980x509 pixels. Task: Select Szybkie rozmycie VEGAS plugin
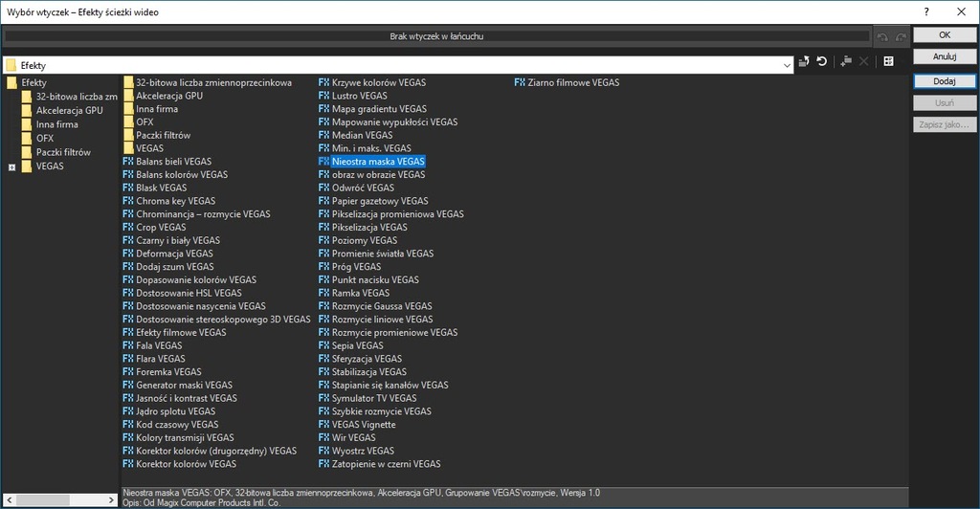tap(381, 411)
